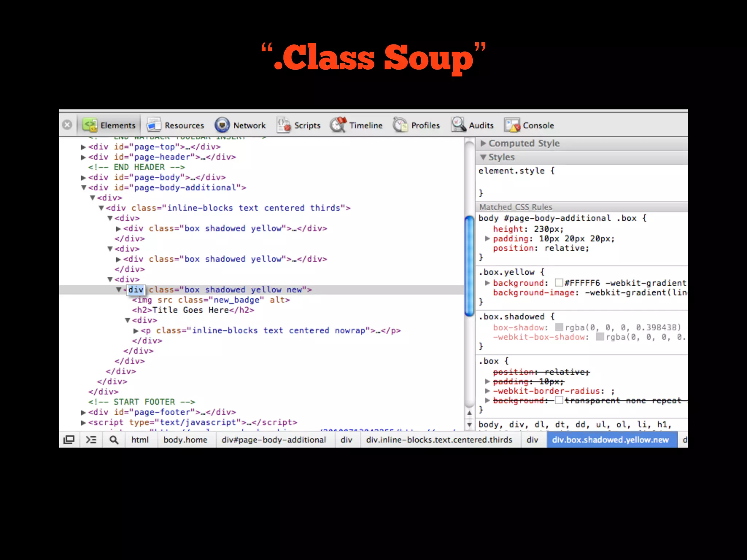The width and height of the screenshot is (747, 560).
Task: Select the START FOOTER comment node
Action: point(142,402)
